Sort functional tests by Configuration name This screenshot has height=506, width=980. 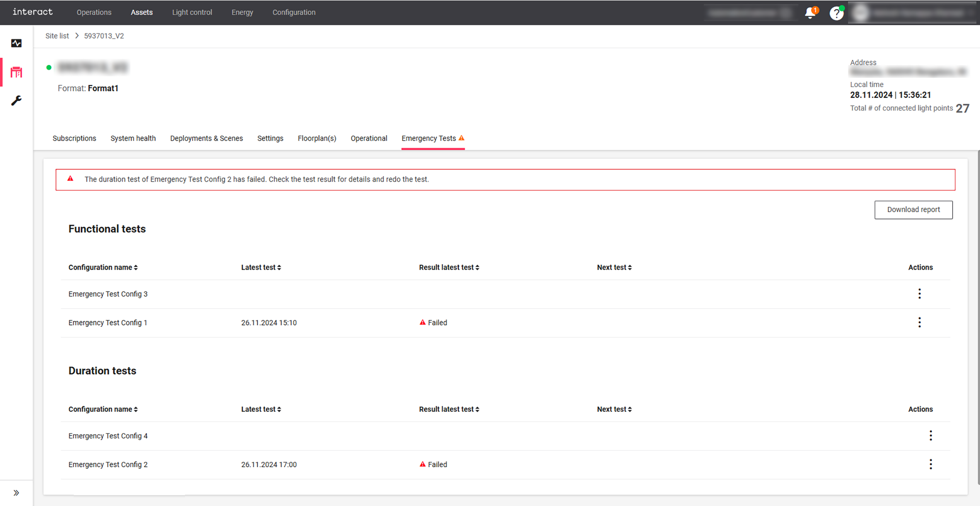click(103, 268)
